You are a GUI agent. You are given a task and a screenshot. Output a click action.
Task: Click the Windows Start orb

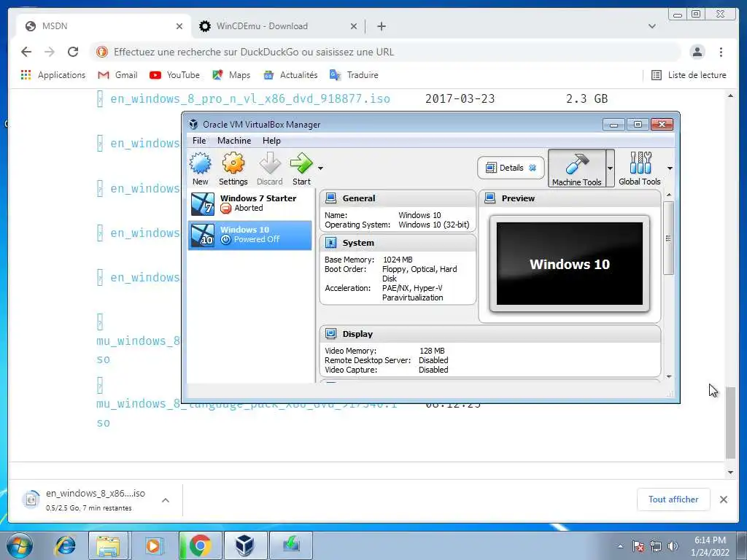click(20, 545)
